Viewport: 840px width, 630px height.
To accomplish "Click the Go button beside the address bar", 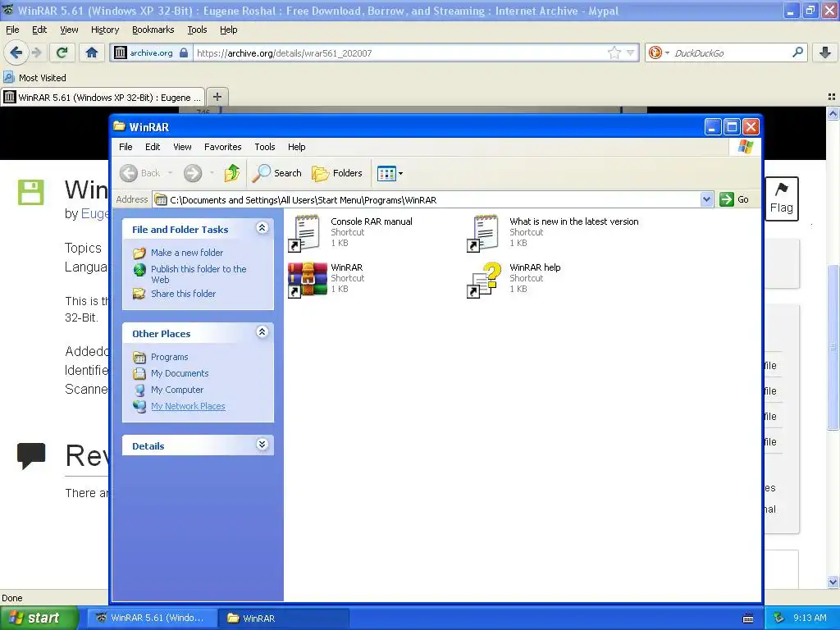I will pos(734,199).
